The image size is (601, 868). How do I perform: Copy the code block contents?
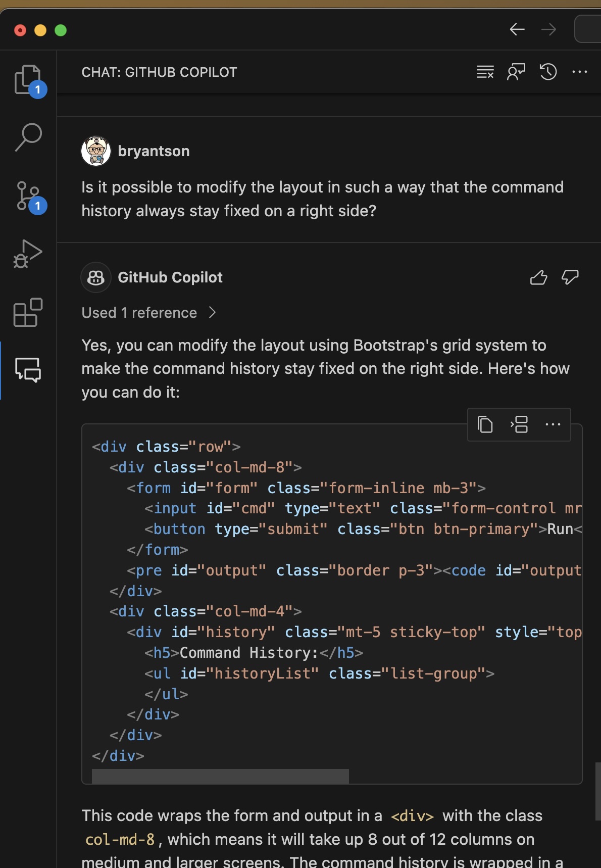tap(485, 424)
